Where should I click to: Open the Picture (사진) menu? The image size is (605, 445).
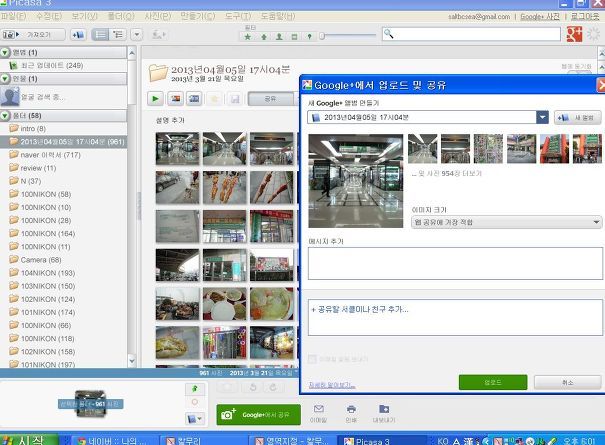pyautogui.click(x=157, y=16)
